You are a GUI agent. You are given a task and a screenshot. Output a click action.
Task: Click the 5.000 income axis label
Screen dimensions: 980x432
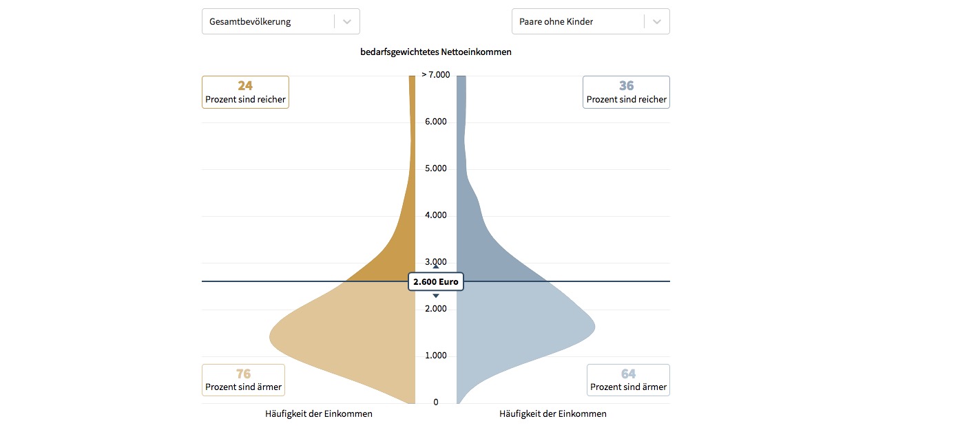[436, 169]
